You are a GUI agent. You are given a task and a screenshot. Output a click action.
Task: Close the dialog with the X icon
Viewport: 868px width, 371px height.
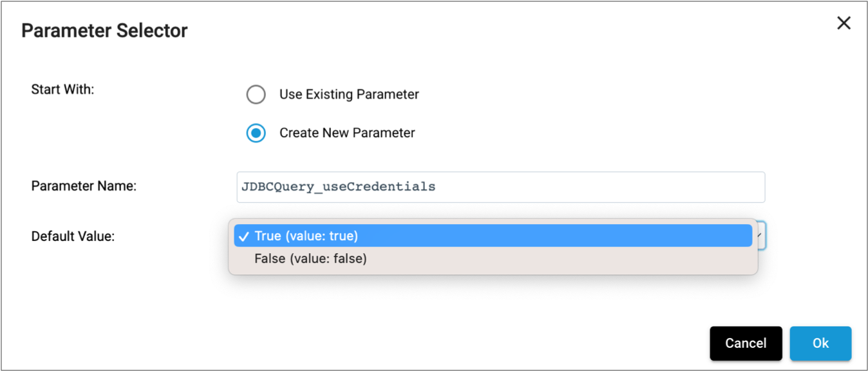pos(844,23)
